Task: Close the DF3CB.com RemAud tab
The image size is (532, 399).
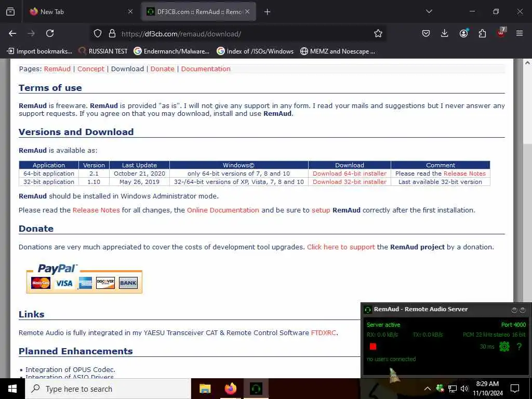Action: (247, 11)
